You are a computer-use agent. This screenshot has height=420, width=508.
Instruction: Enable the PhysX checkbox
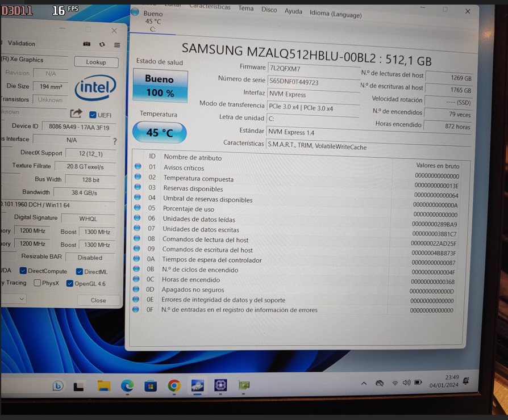tap(38, 283)
